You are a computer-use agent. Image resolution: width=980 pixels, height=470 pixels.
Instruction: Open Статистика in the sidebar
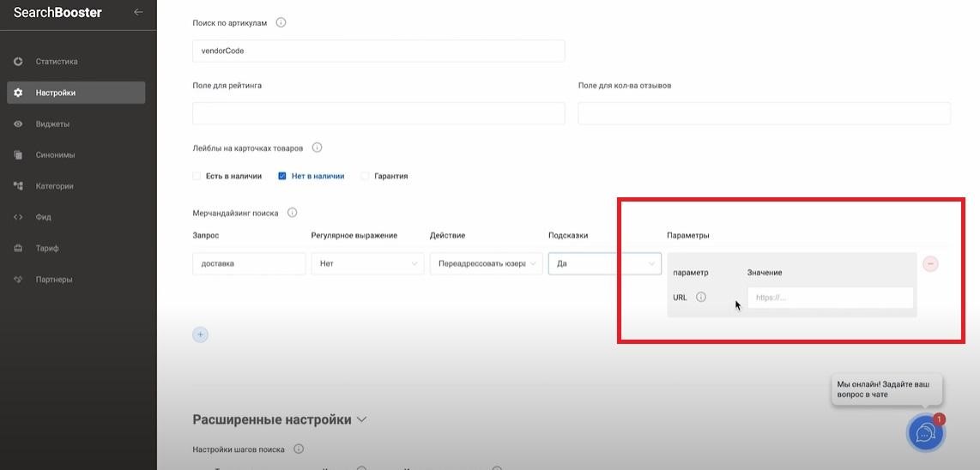click(57, 62)
